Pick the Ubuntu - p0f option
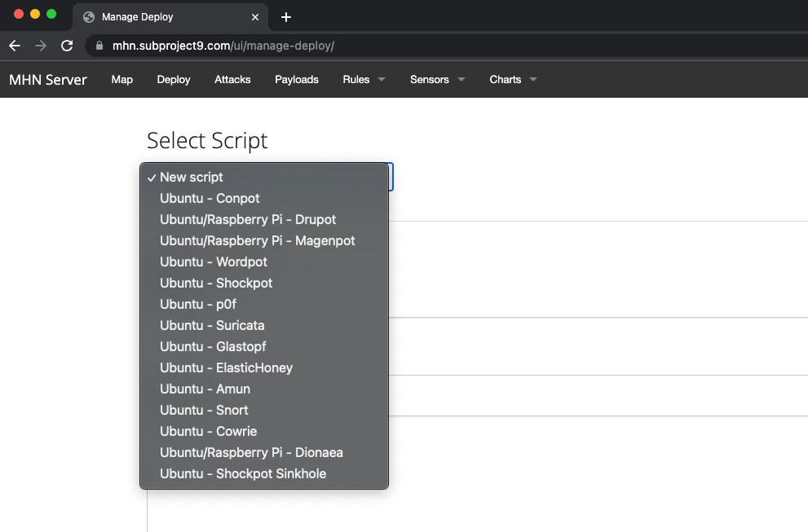808x532 pixels. (x=264, y=304)
